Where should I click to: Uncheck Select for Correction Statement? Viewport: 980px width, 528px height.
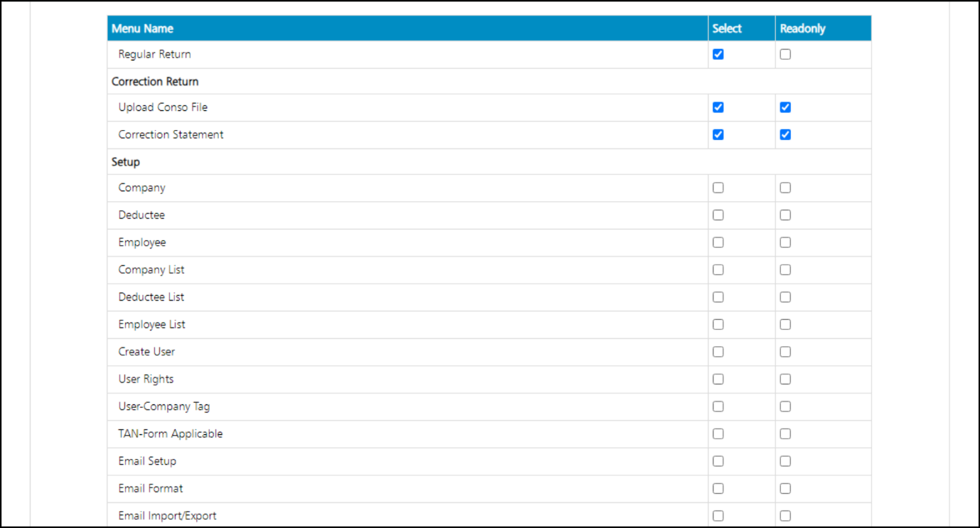pos(718,134)
